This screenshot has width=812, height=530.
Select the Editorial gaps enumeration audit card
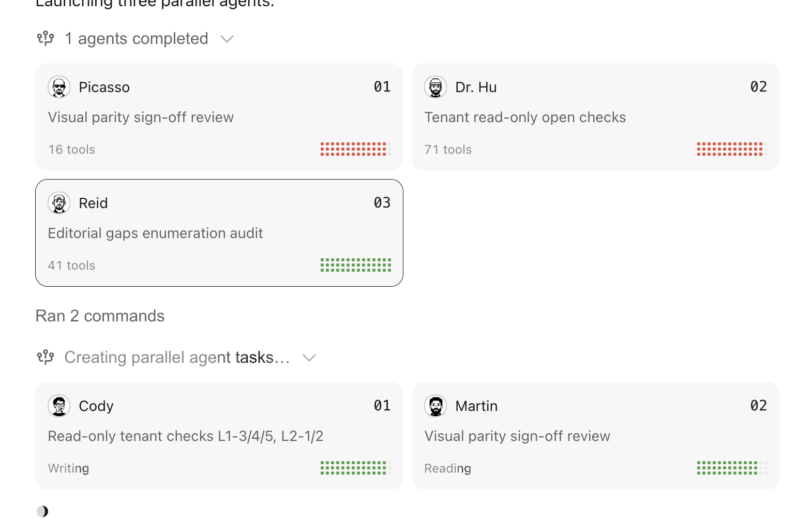pos(219,233)
